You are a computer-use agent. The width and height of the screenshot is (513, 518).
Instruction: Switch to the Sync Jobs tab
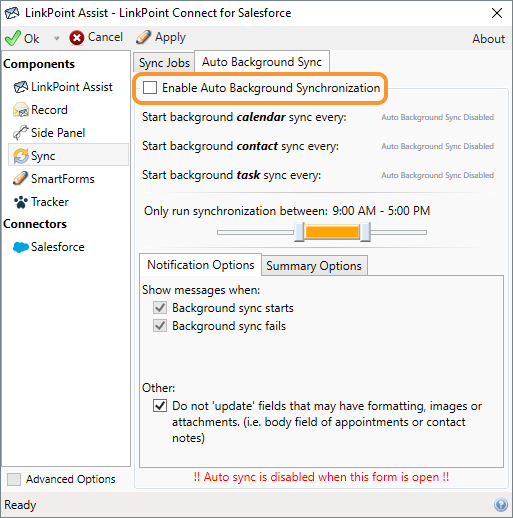[x=164, y=63]
